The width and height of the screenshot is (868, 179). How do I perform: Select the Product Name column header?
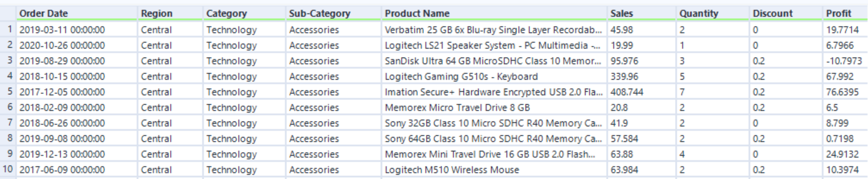pyautogui.click(x=494, y=13)
